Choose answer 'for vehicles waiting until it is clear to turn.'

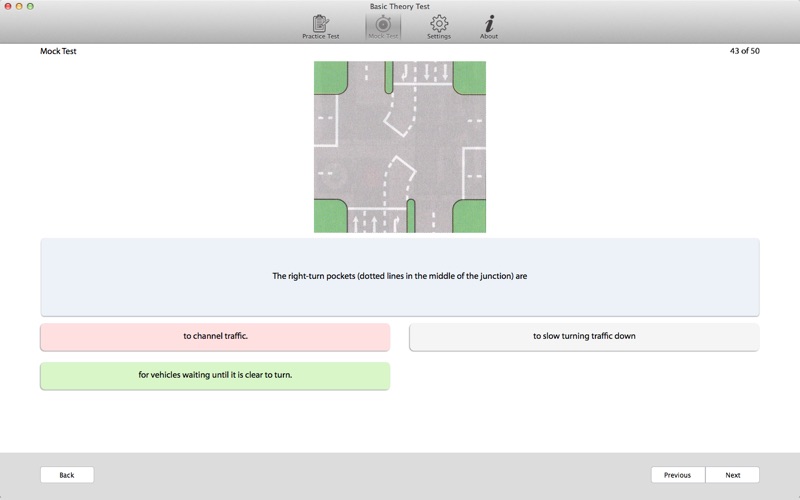click(215, 376)
